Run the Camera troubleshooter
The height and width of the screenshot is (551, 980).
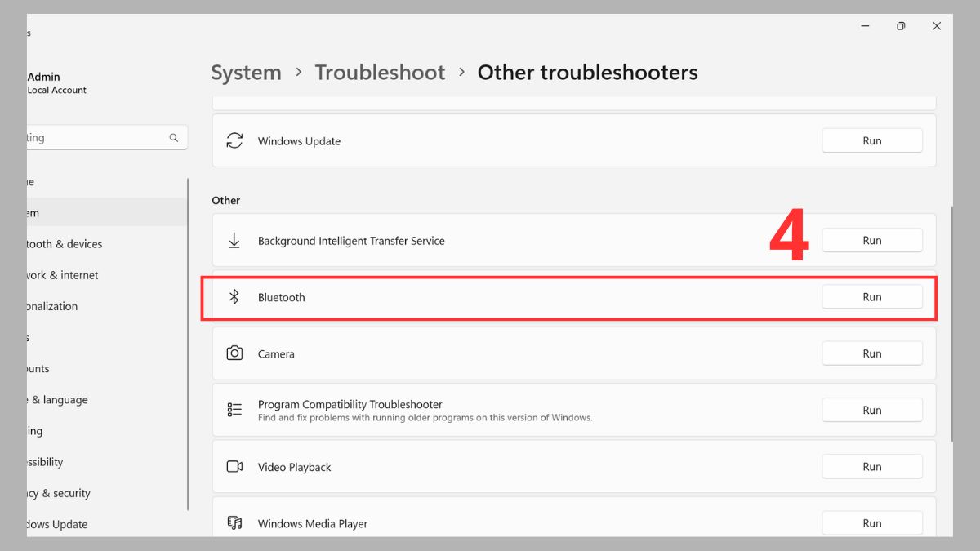[x=871, y=353]
